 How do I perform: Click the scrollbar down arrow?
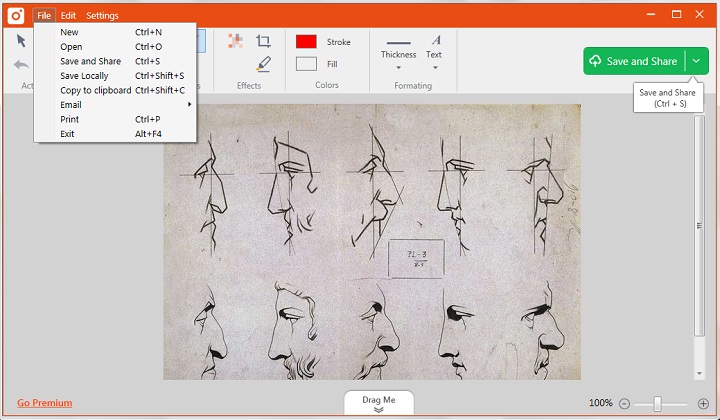pos(699,374)
